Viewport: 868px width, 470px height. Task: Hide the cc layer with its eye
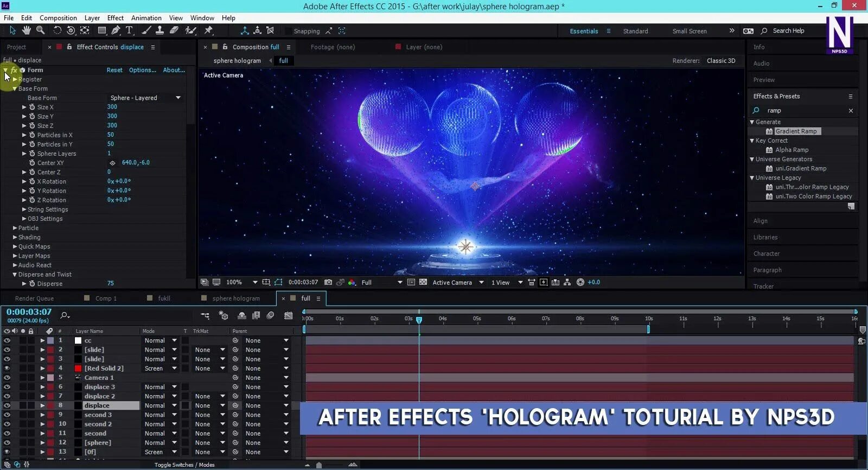[x=7, y=341]
